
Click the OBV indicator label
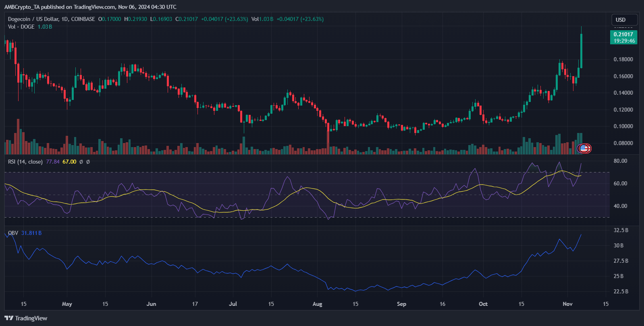13,233
